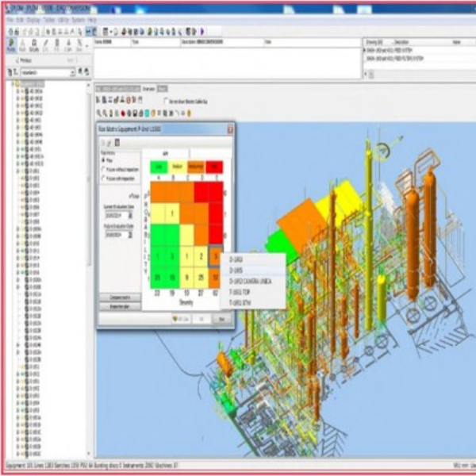476x476 pixels.
Task: Click the 'Compare matrix' button
Action: pos(121,297)
